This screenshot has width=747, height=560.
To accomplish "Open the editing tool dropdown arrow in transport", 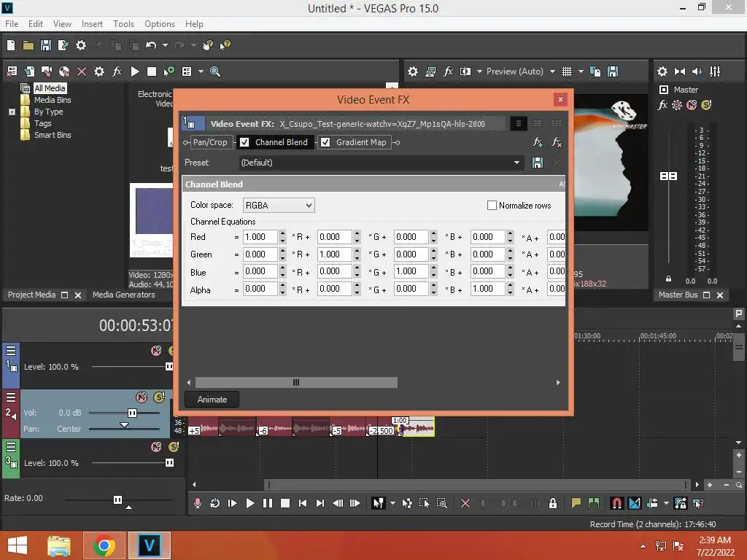I will (392, 503).
